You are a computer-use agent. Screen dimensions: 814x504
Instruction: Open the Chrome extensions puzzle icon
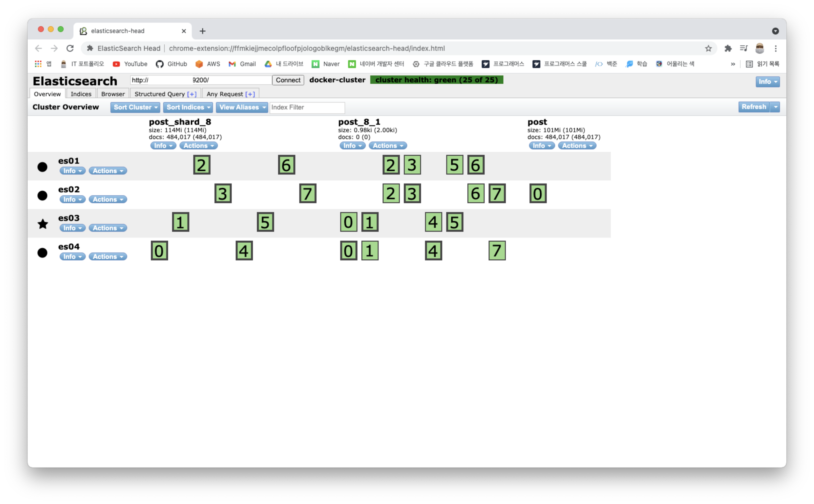point(728,48)
